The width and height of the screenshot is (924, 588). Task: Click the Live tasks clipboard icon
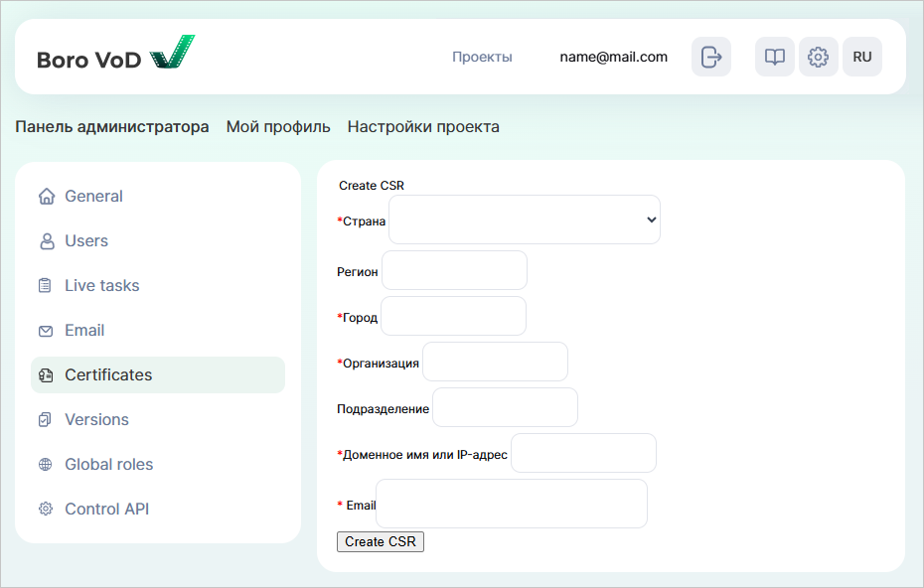click(x=45, y=286)
